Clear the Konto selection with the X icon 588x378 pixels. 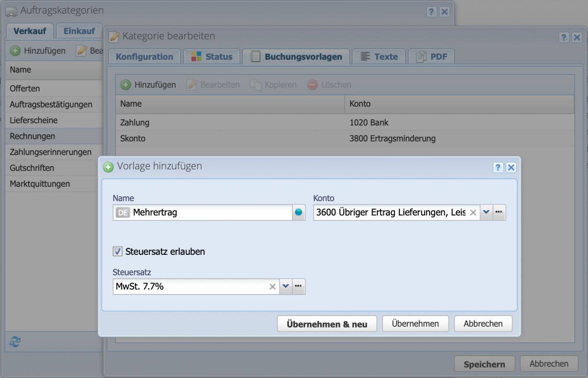[x=473, y=212]
